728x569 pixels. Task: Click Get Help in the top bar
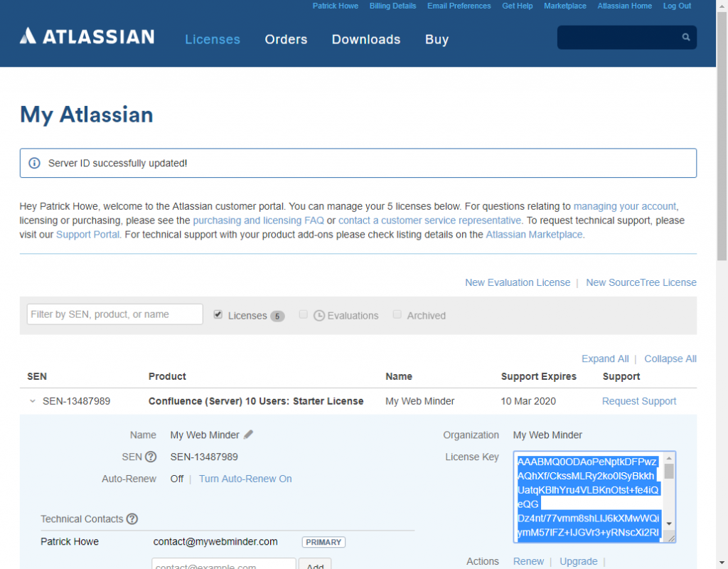tap(518, 6)
